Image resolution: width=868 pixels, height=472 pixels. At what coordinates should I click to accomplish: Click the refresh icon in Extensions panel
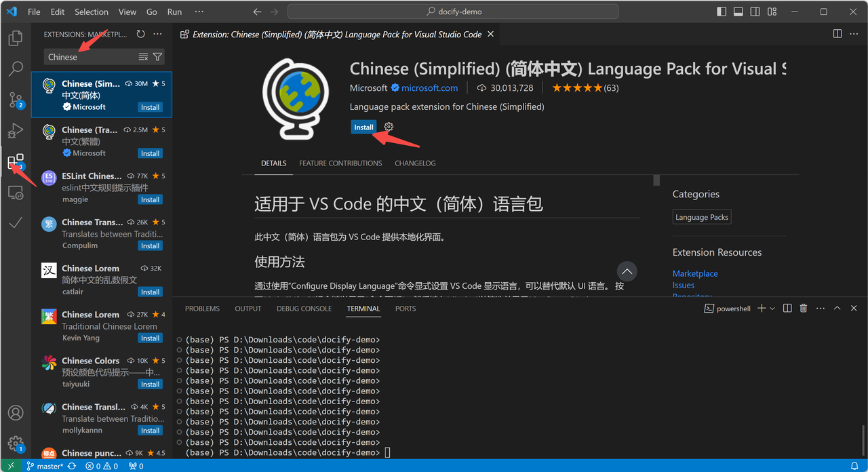(x=140, y=33)
